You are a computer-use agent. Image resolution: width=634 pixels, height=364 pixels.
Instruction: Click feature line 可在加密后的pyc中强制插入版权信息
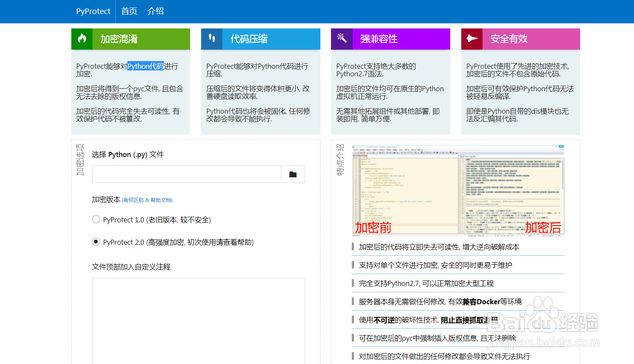coord(438,338)
